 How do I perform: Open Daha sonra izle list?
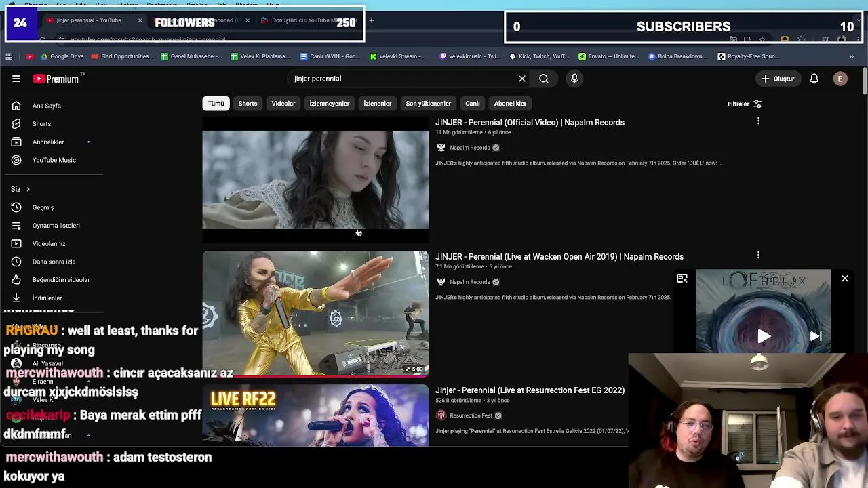coord(54,262)
